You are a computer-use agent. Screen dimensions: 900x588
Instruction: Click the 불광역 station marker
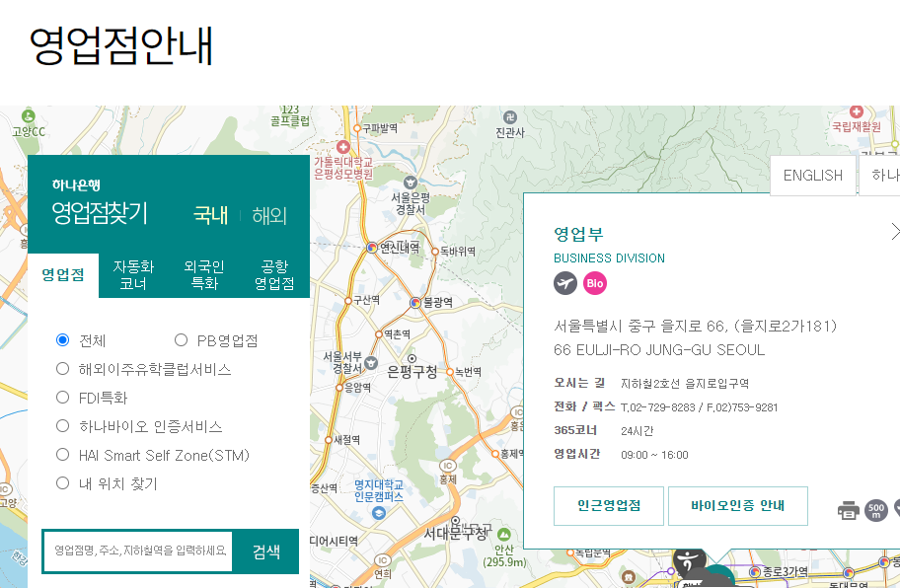point(415,302)
